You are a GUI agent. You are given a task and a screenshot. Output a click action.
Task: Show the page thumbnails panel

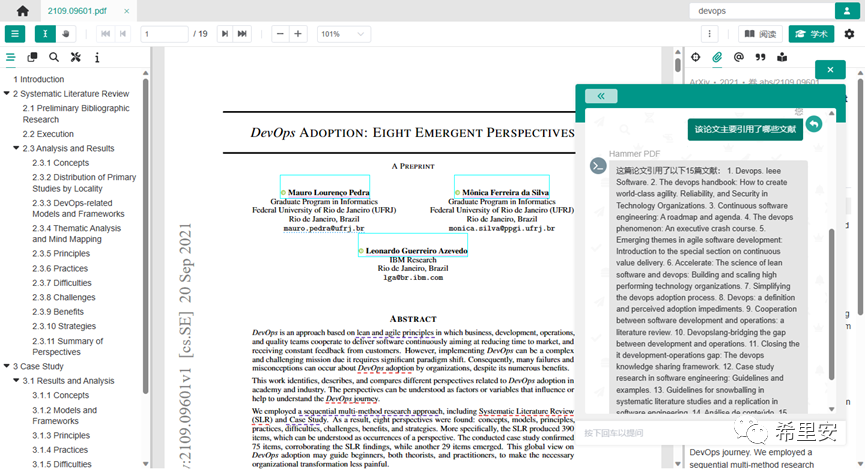click(x=32, y=57)
